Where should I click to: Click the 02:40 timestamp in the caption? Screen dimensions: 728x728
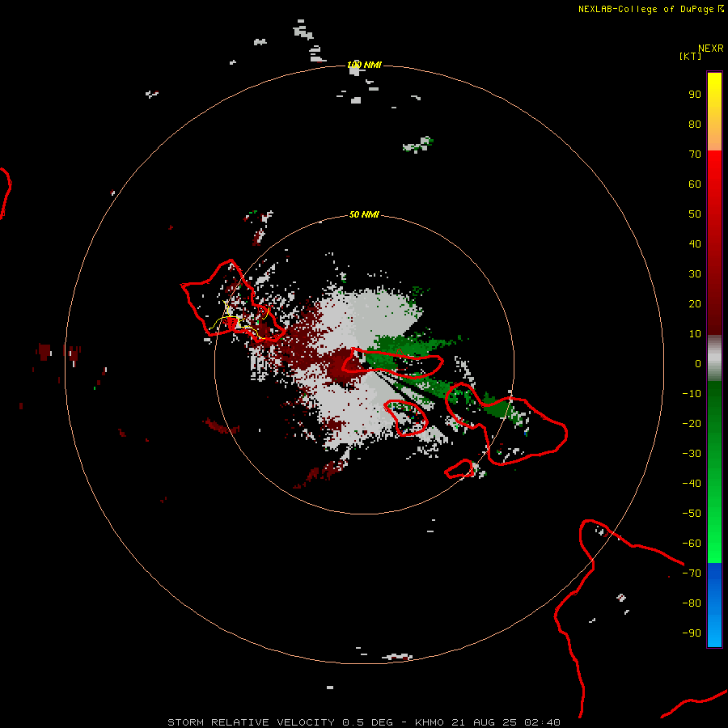pos(542,722)
